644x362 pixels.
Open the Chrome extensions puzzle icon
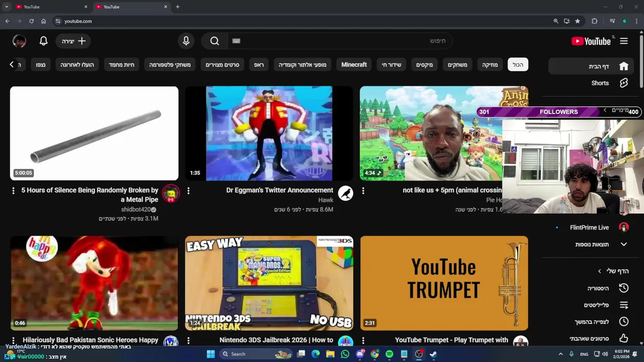(595, 21)
